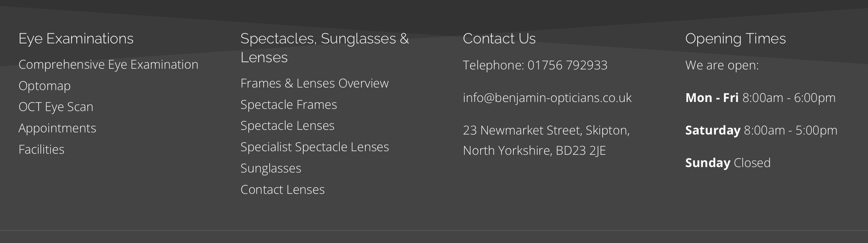Screen dimensions: 868x243
Task: Visit the Appointments page
Action: click(x=57, y=128)
